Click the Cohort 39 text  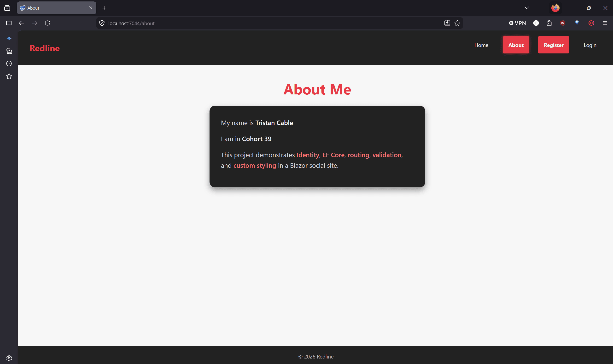[257, 139]
